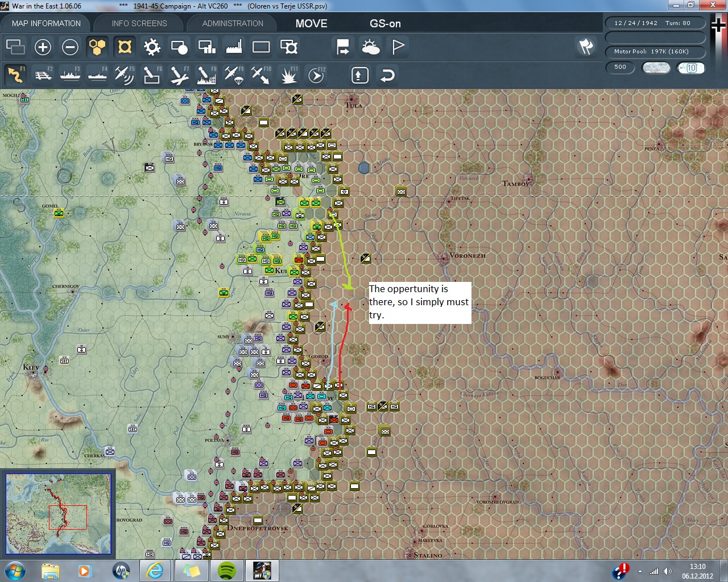Click the Motor Pool 197K display

(655, 52)
